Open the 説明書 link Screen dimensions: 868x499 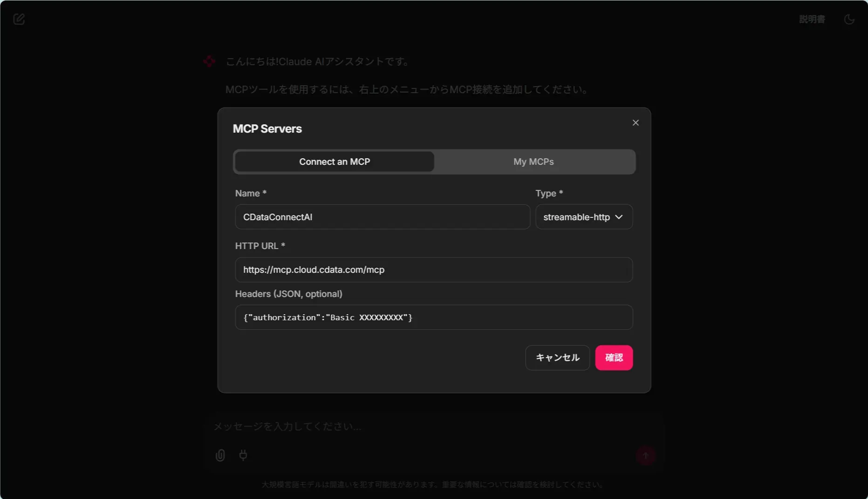click(812, 19)
